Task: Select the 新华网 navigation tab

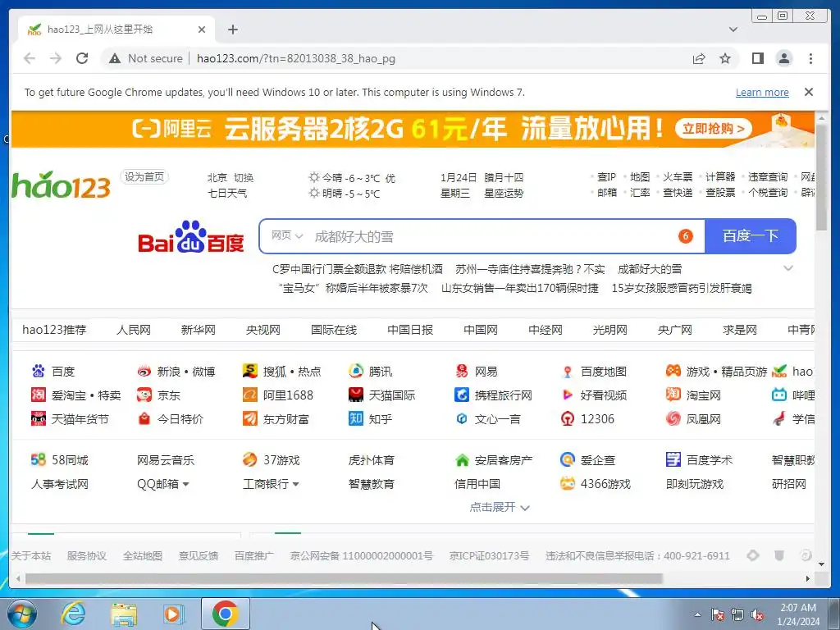Action: pos(199,330)
